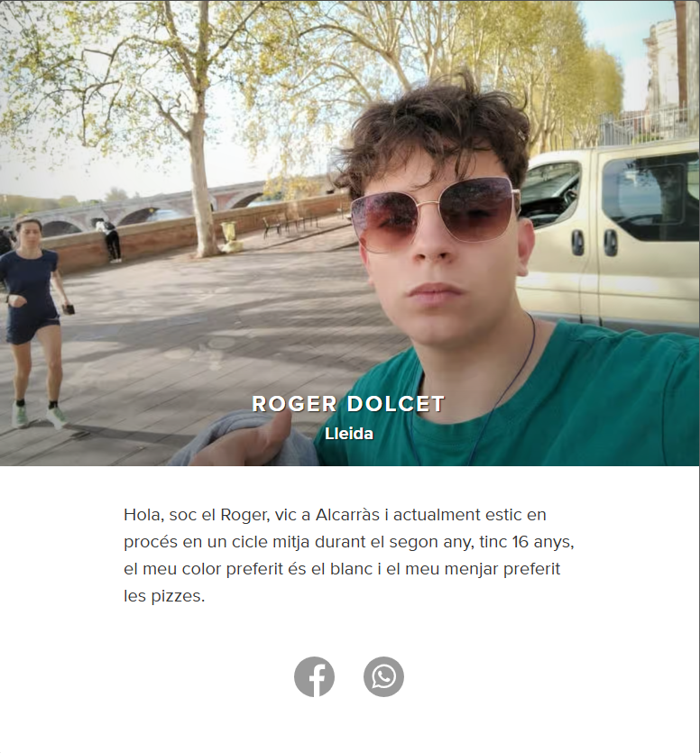
Task: Click the beige van behind Roger
Action: [609, 236]
